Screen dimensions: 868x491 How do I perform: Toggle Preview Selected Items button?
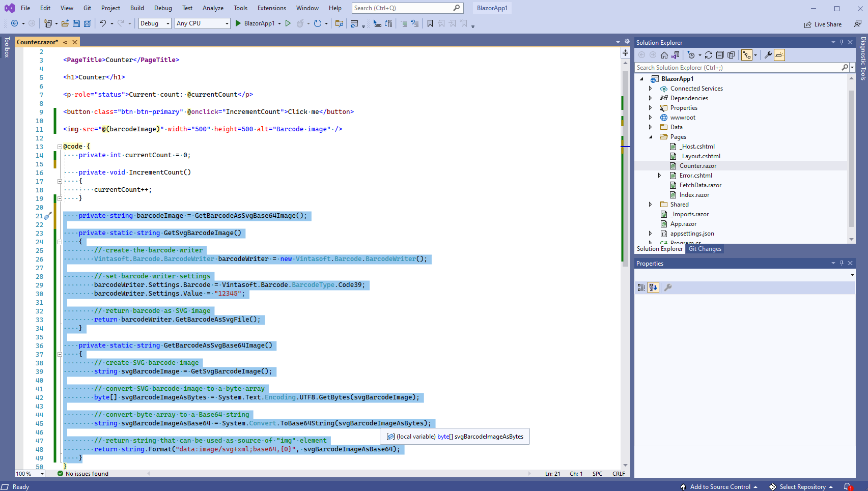tap(779, 55)
